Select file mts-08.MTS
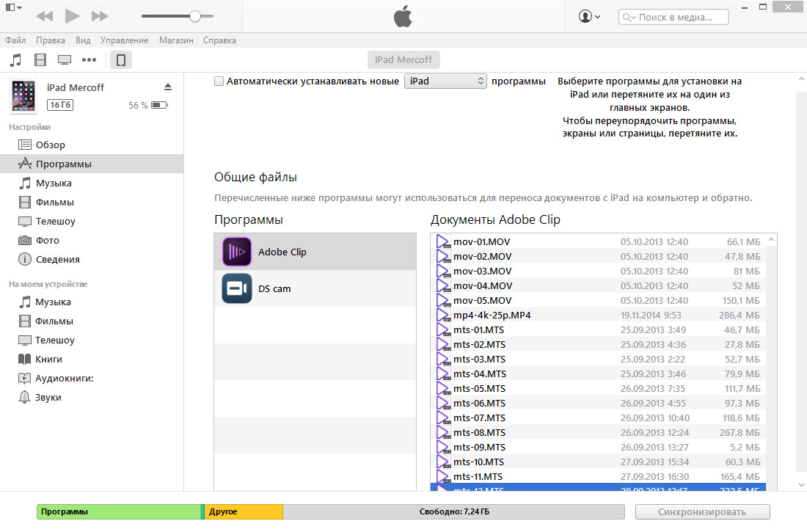This screenshot has width=807, height=532. [598, 433]
